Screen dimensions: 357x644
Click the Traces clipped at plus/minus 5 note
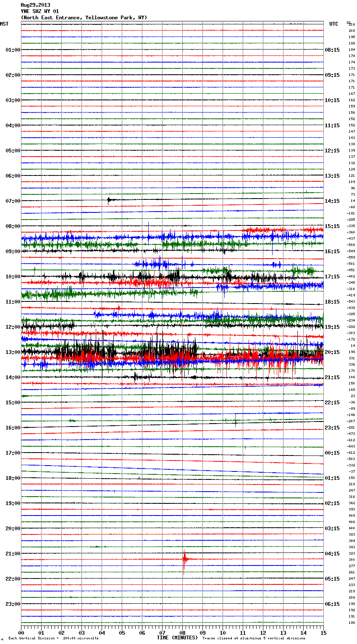(254, 639)
